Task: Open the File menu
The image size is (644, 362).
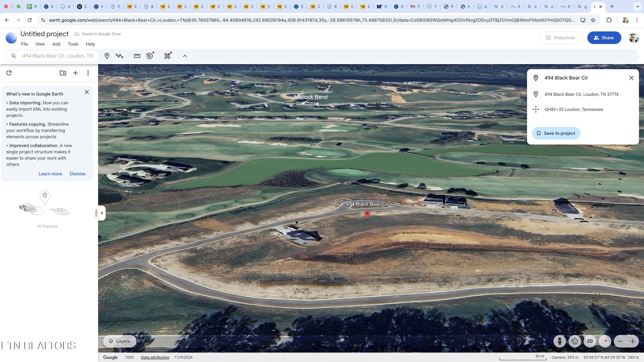Action: point(24,44)
